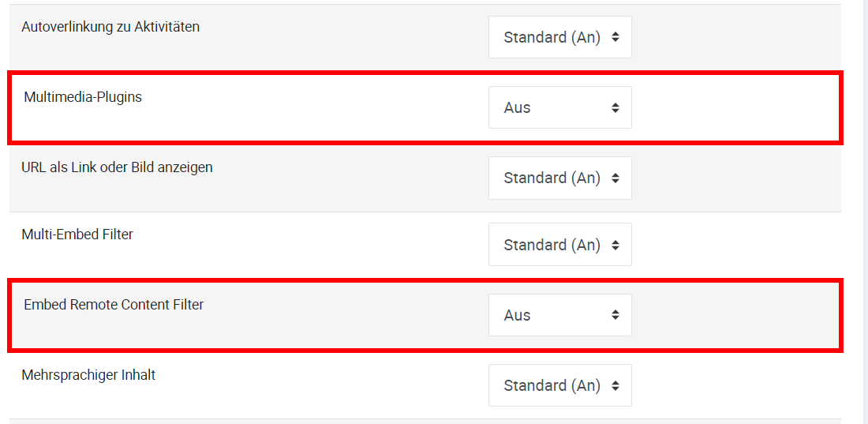Click the URL als Link oder Bild anzeigen label
Screen dimensions: 868x424
[117, 167]
